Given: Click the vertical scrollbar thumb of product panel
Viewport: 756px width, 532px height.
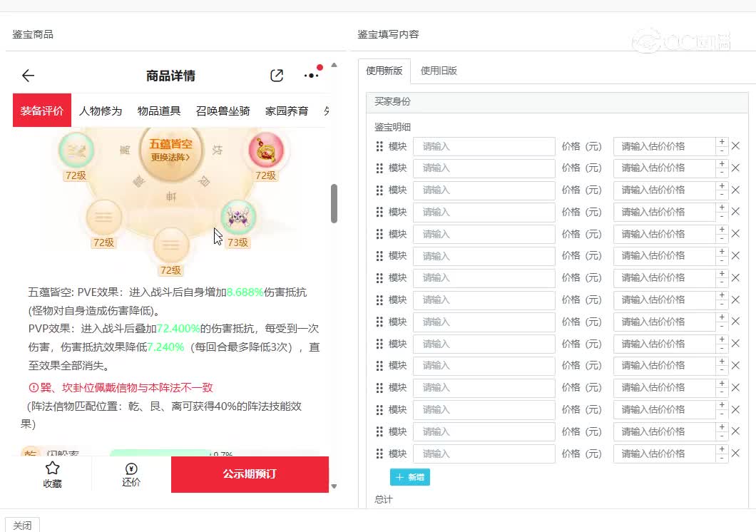Looking at the screenshot, I should pyautogui.click(x=334, y=203).
